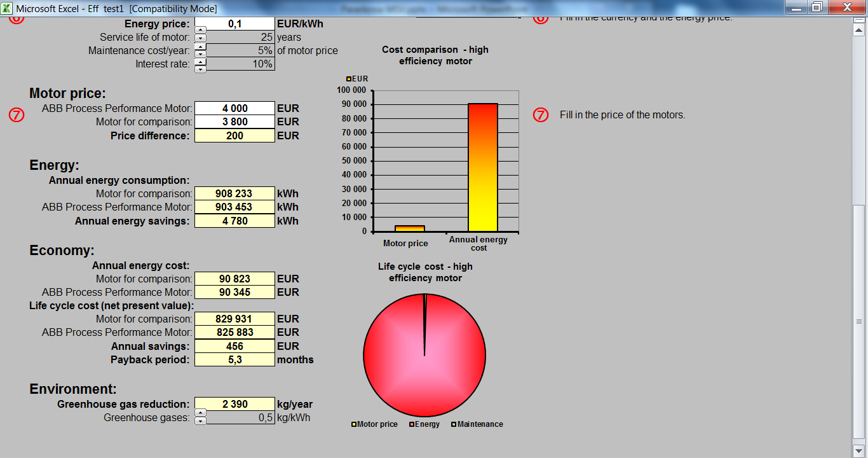The image size is (868, 458).
Task: Click the Maintenance legend entry of pie chart
Action: click(477, 424)
